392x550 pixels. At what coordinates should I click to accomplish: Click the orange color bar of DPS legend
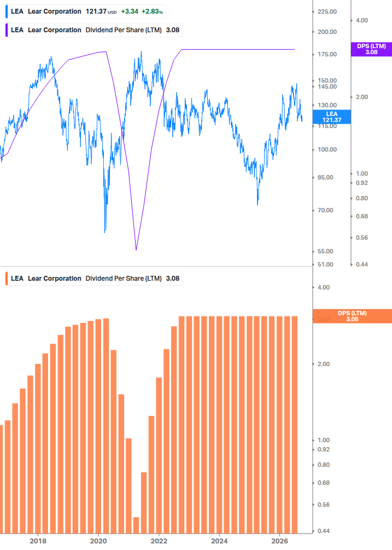[7, 279]
